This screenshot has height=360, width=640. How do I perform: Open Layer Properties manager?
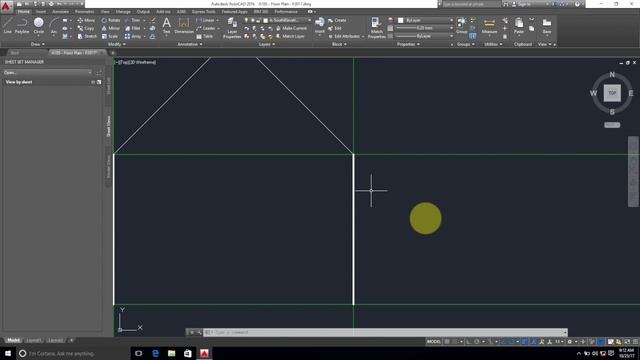point(232,28)
